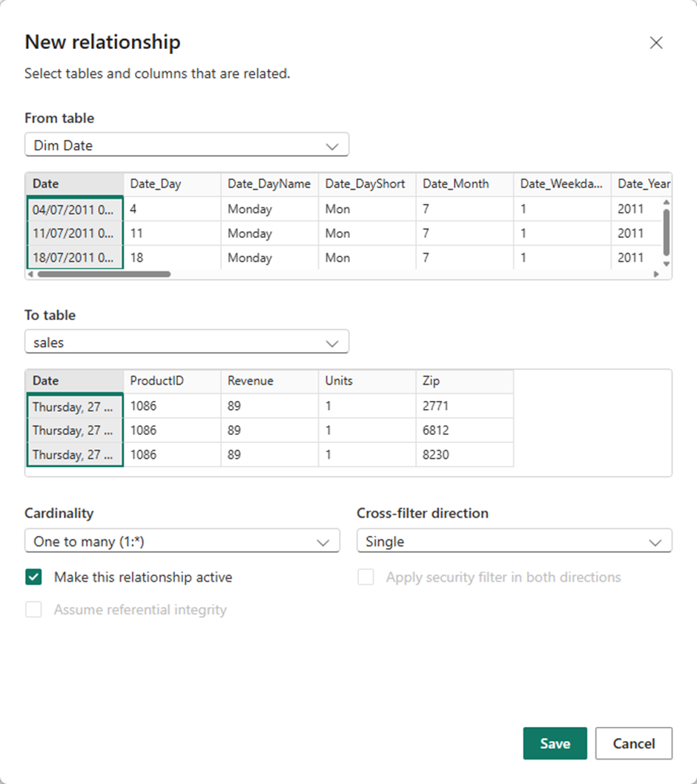
Task: Click the Cancel button
Action: click(x=633, y=743)
